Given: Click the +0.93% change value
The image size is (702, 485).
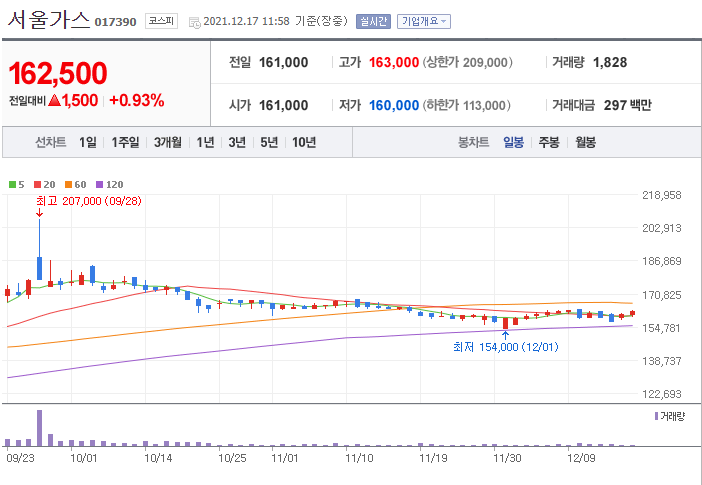Looking at the screenshot, I should coord(137,100).
